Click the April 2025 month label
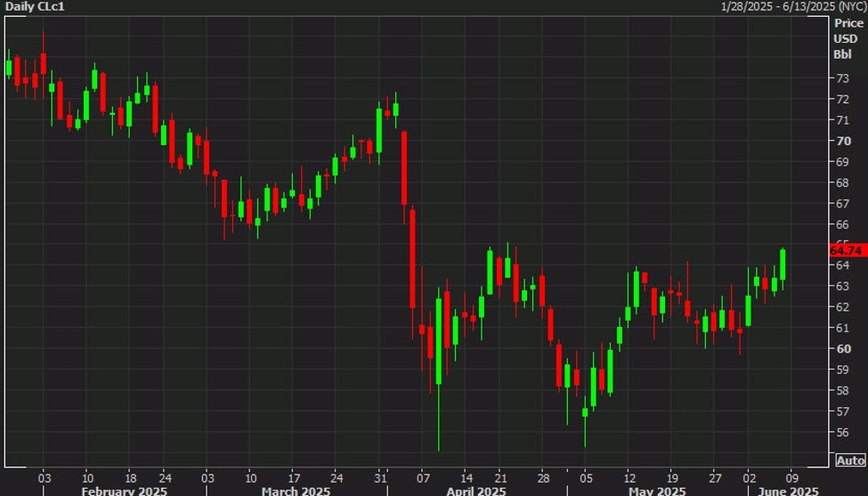 (x=476, y=491)
